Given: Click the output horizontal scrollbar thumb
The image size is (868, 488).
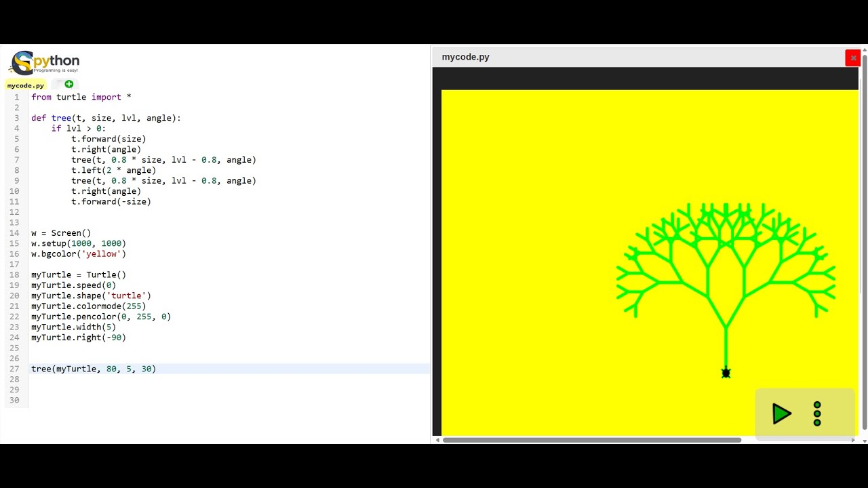Looking at the screenshot, I should coord(591,440).
